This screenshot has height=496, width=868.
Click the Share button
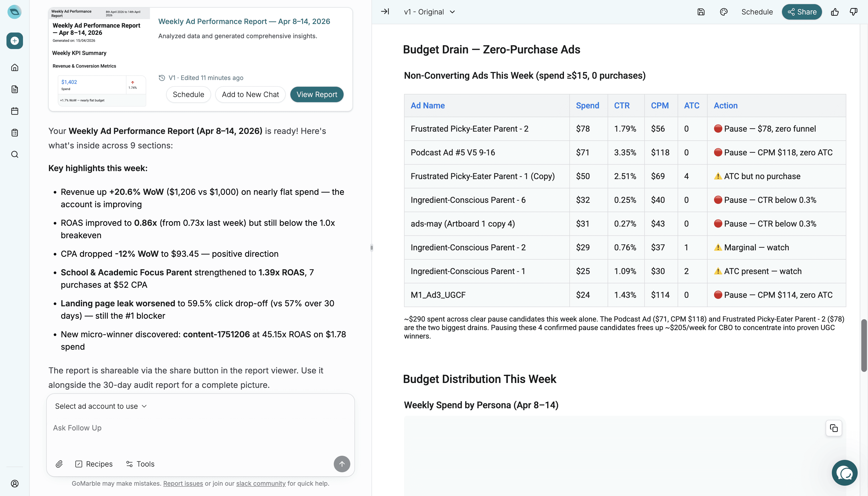pyautogui.click(x=802, y=12)
